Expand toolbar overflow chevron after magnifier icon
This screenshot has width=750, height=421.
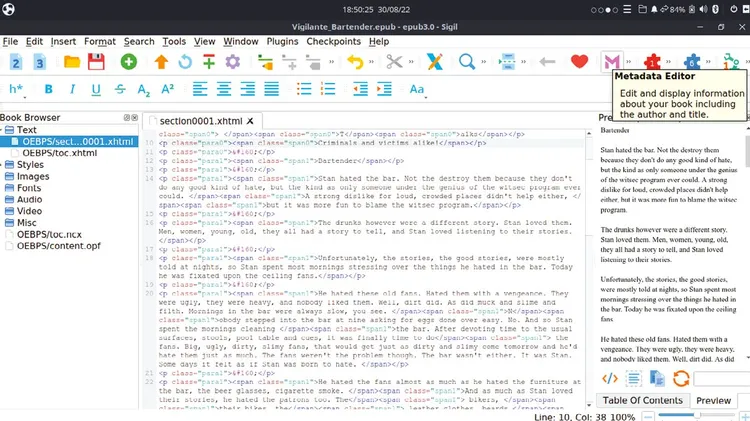pos(484,62)
